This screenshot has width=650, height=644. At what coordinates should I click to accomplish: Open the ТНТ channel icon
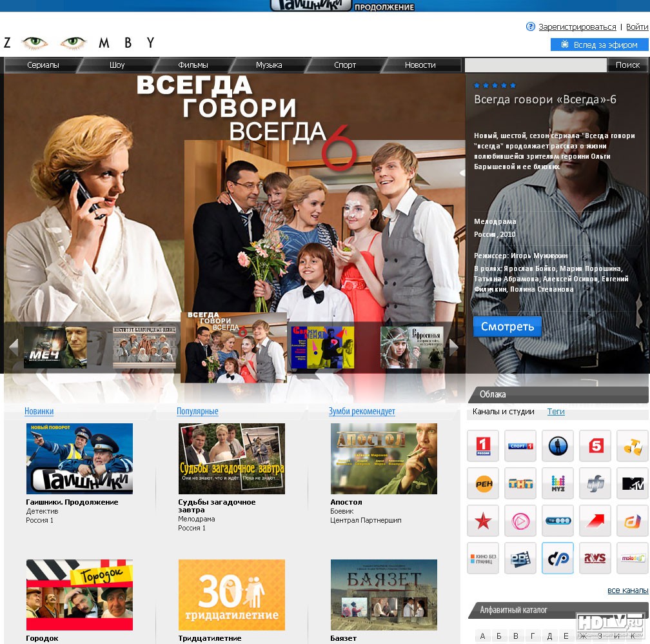[520, 483]
